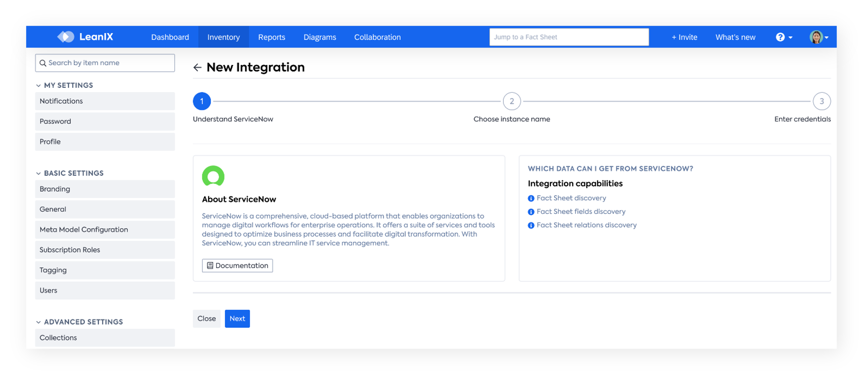Collapse the Advanced Settings section
The image size is (868, 380).
tap(38, 322)
